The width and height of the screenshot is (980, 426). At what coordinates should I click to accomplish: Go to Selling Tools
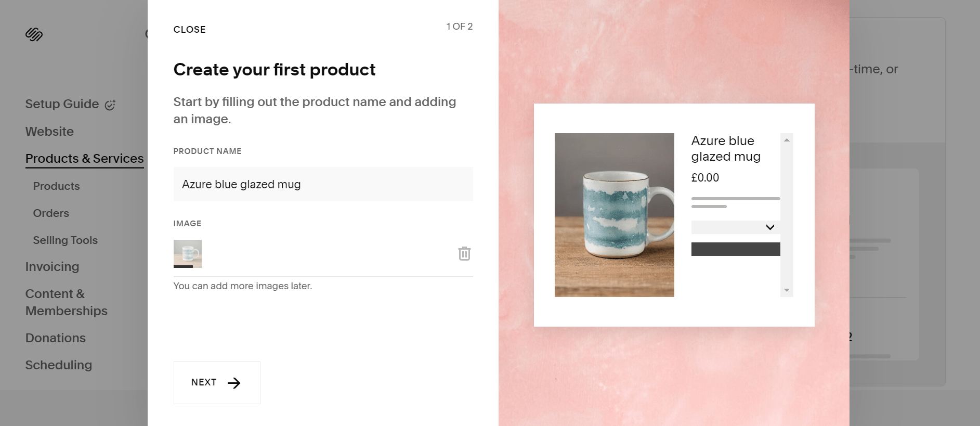click(65, 240)
